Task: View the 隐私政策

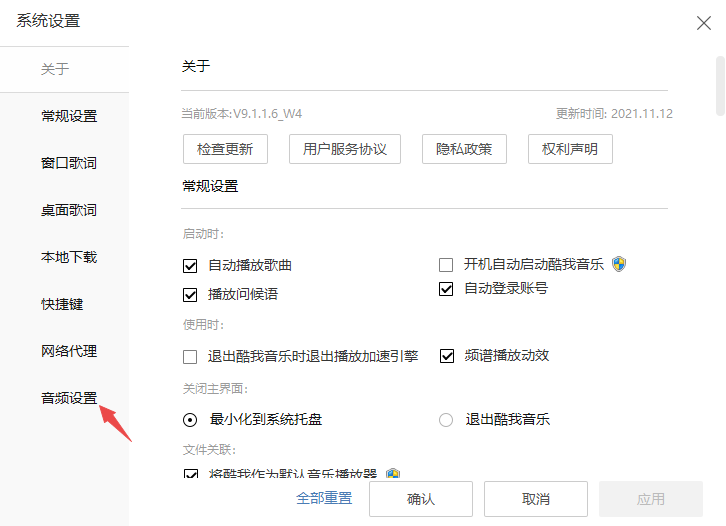Action: click(x=464, y=149)
